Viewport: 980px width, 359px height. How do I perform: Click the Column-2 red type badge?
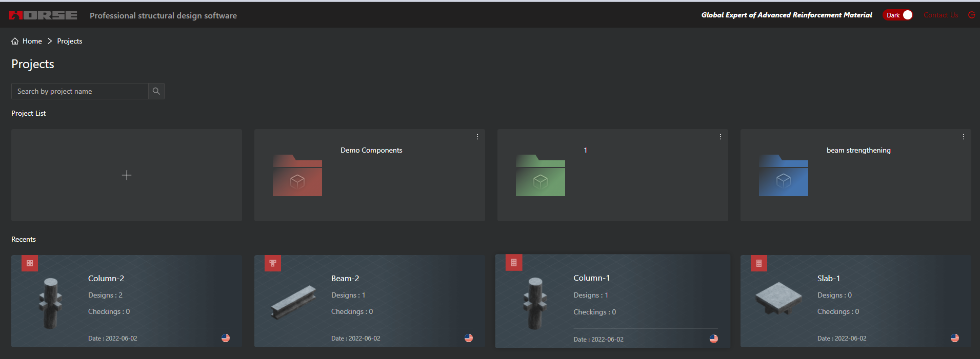30,263
